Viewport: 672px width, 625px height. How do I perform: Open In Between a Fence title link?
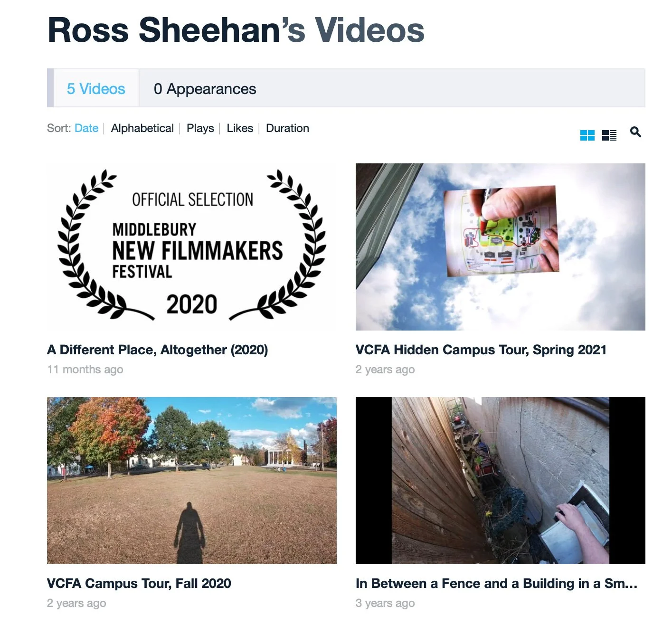[x=497, y=583]
